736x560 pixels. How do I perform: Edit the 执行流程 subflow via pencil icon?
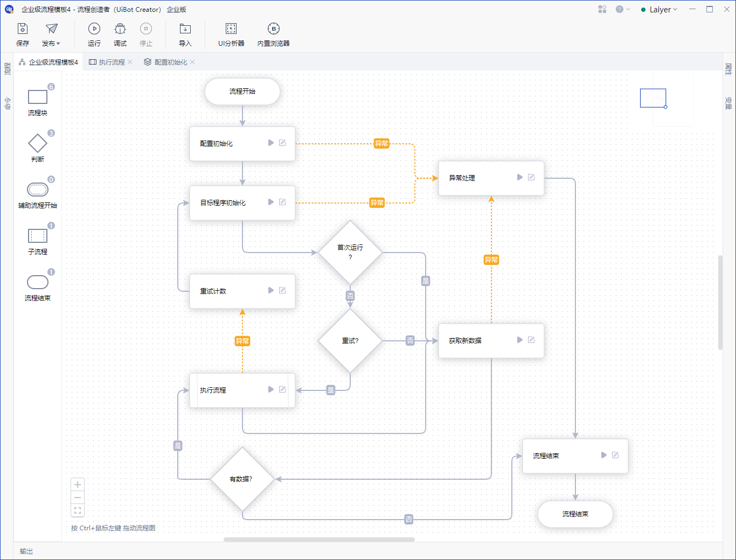point(282,389)
